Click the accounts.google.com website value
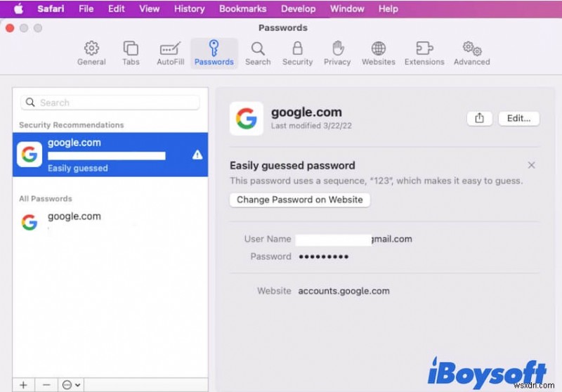The height and width of the screenshot is (392, 562). [x=344, y=291]
